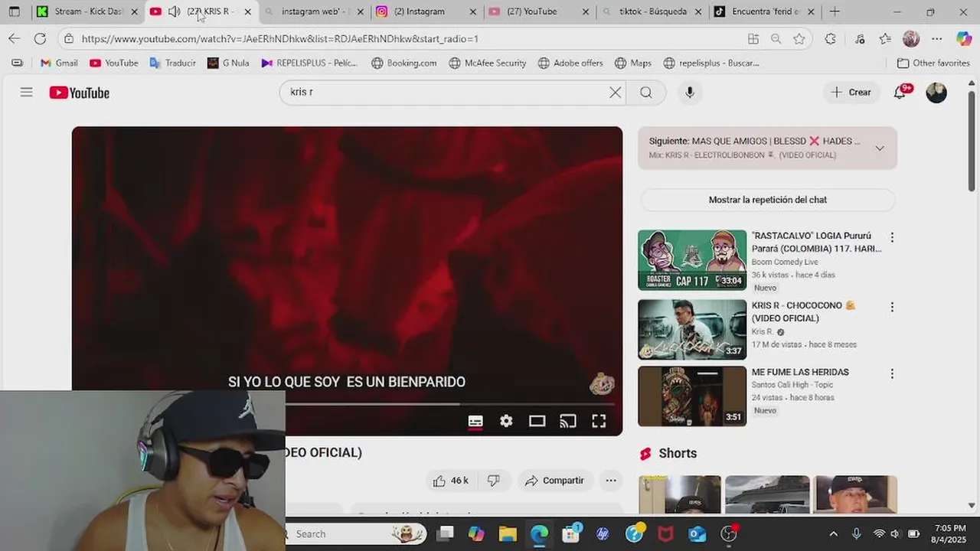Dislike the video with thumbs-down button
980x551 pixels.
494,481
